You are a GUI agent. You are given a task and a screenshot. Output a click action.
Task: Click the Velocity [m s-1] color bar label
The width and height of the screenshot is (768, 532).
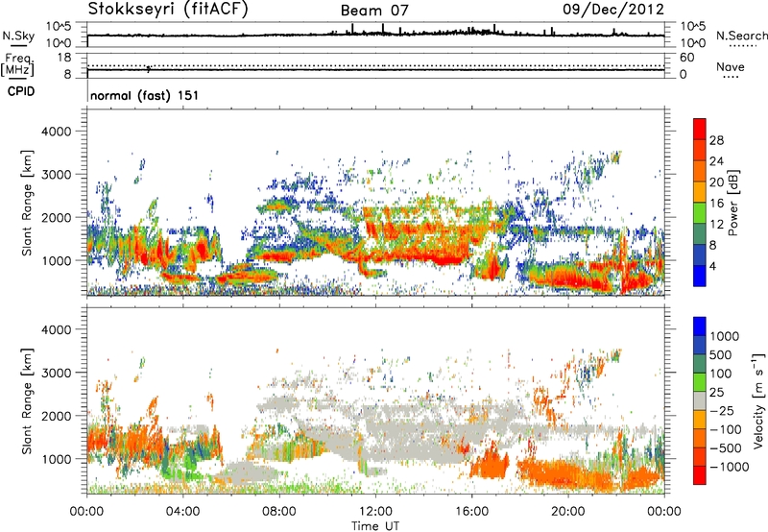point(758,400)
